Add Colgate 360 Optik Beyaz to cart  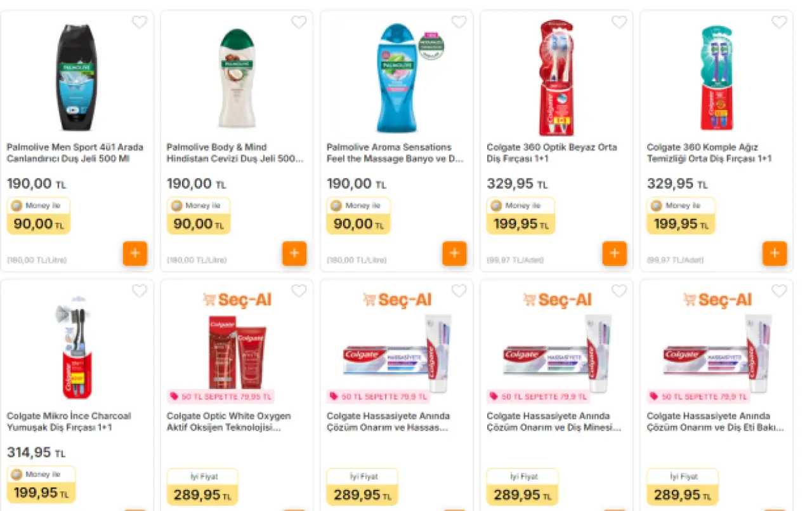(614, 253)
